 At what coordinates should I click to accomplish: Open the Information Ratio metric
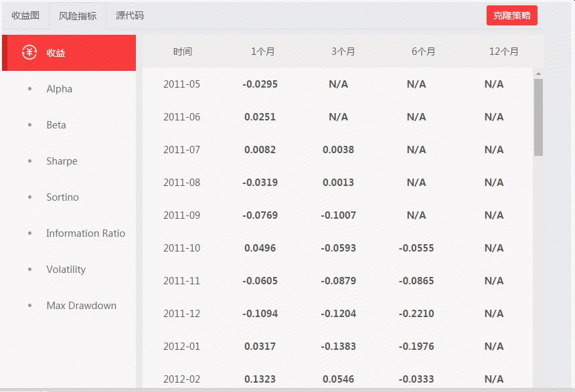coord(86,233)
